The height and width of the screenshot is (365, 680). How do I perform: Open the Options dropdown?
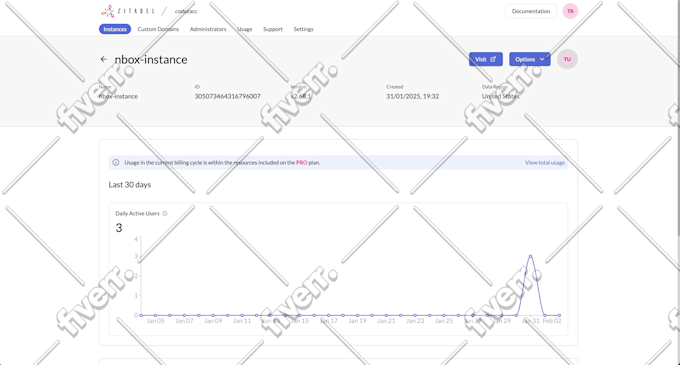[x=530, y=59]
